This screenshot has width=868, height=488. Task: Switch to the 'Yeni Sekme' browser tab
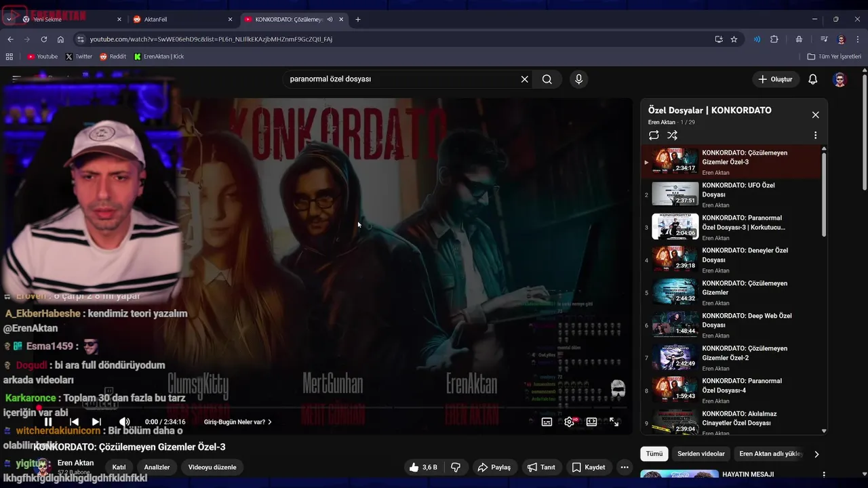tap(71, 19)
